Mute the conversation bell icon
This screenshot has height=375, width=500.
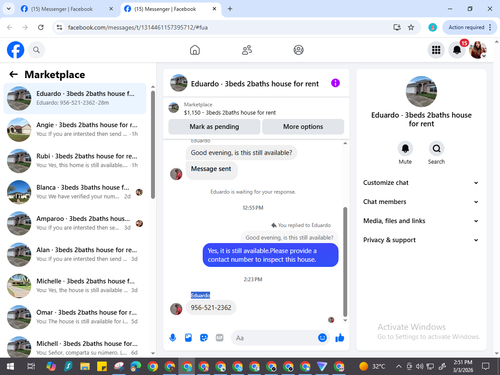tap(405, 148)
